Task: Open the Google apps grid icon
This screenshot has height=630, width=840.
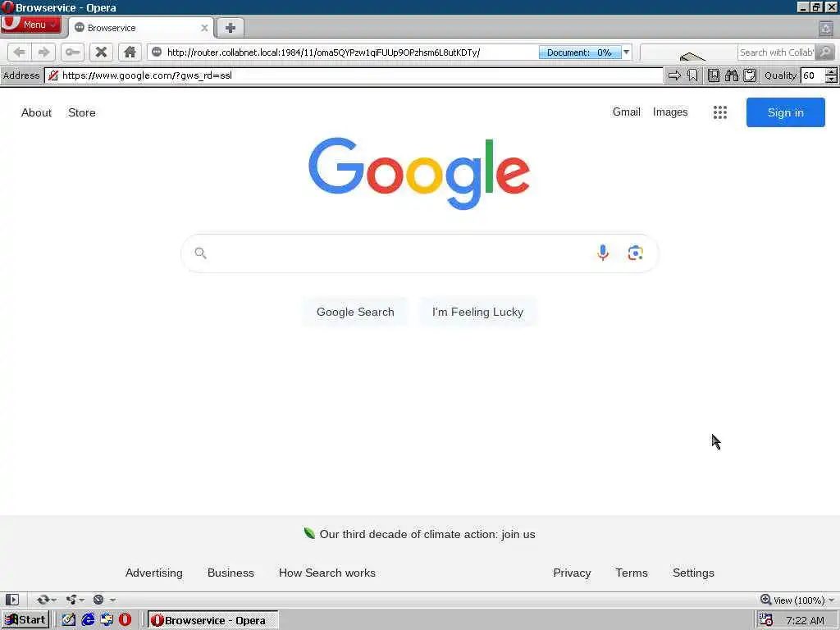Action: point(720,112)
